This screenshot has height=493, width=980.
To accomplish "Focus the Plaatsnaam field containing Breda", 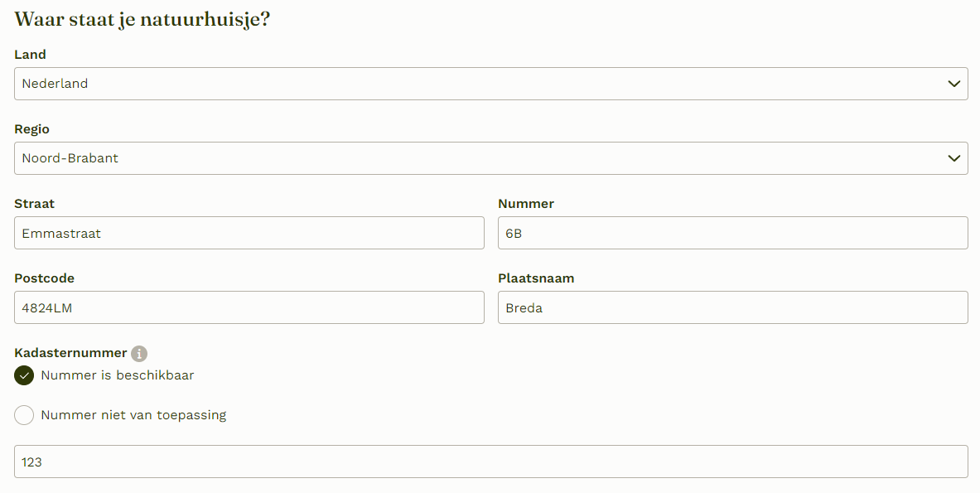I will [732, 307].
